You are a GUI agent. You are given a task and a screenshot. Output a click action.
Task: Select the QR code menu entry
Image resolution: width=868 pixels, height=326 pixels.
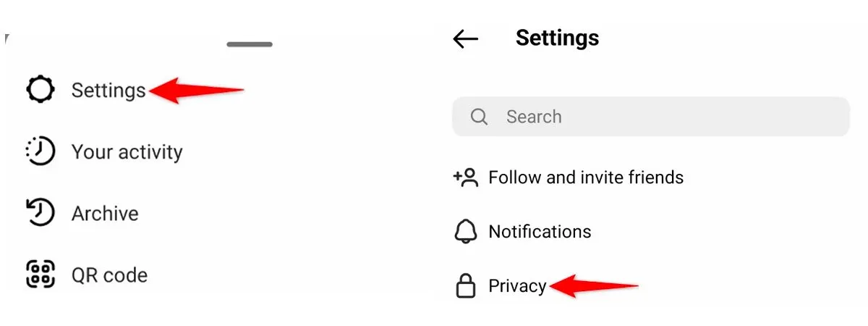coord(109,275)
